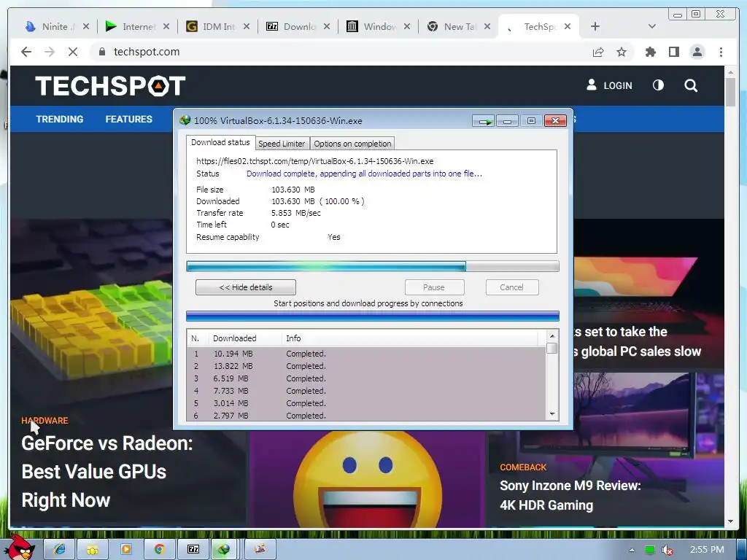
Task: Select connection row 2 with 13.822 MB
Action: [x=366, y=366]
